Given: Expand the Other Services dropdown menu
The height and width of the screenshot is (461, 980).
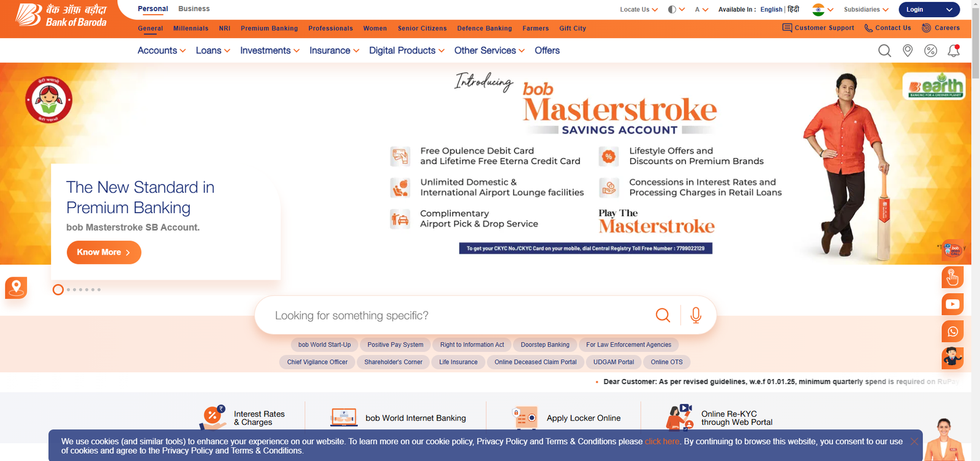Looking at the screenshot, I should (x=489, y=50).
